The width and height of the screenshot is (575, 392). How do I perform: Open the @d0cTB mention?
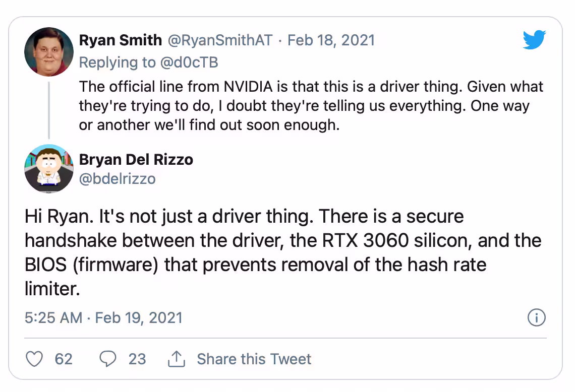tap(189, 62)
